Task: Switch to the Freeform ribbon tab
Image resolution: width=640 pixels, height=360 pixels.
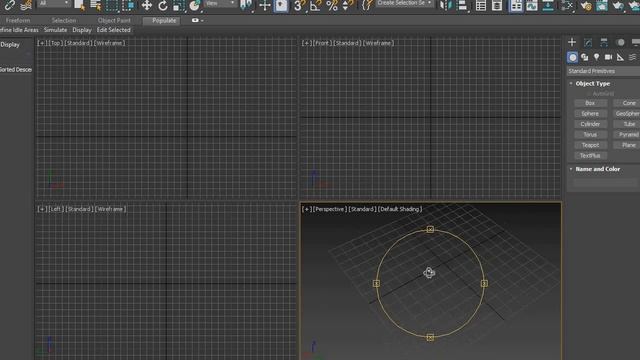Action: [18, 20]
